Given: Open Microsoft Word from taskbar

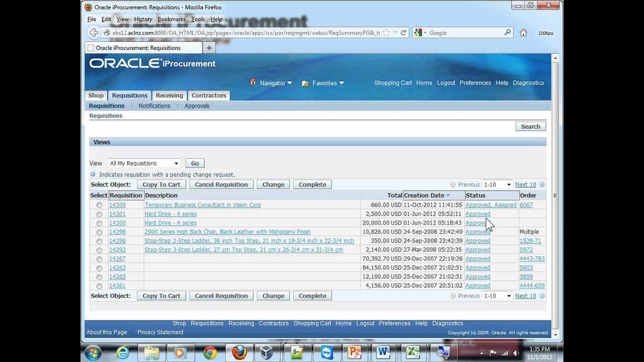Looking at the screenshot, I should coord(383,352).
